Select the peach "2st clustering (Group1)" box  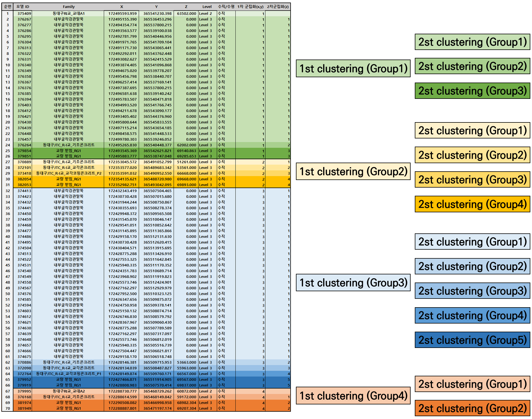pyautogui.click(x=472, y=384)
